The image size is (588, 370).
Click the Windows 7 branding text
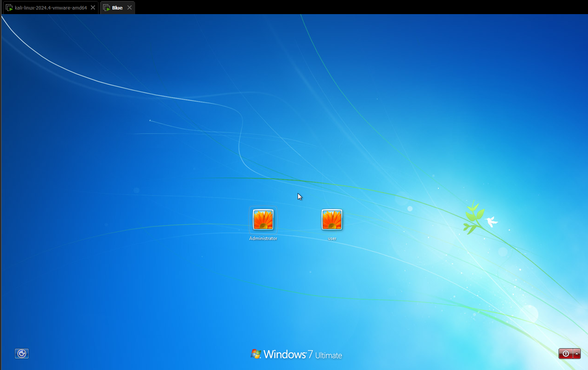[288, 354]
